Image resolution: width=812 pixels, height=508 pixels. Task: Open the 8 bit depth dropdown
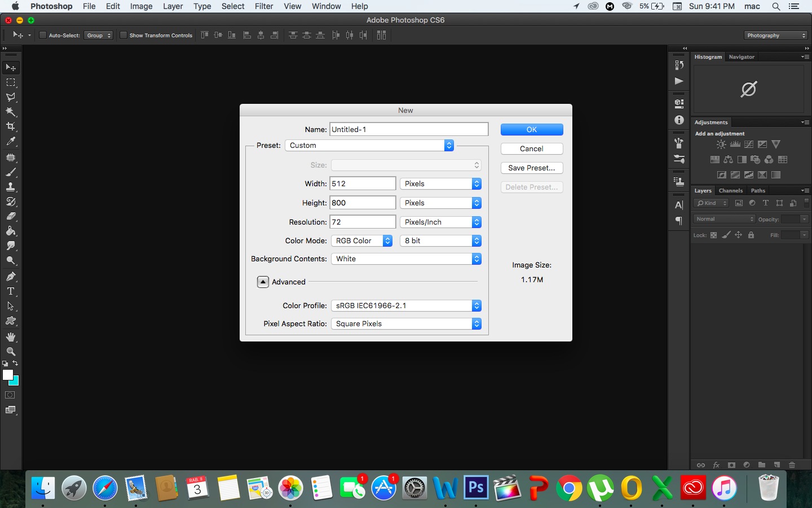tap(440, 240)
